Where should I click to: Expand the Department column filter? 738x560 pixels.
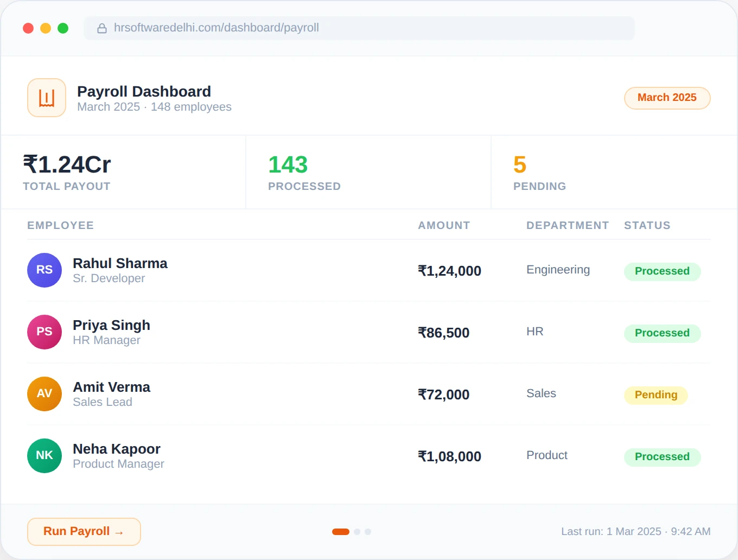click(568, 225)
